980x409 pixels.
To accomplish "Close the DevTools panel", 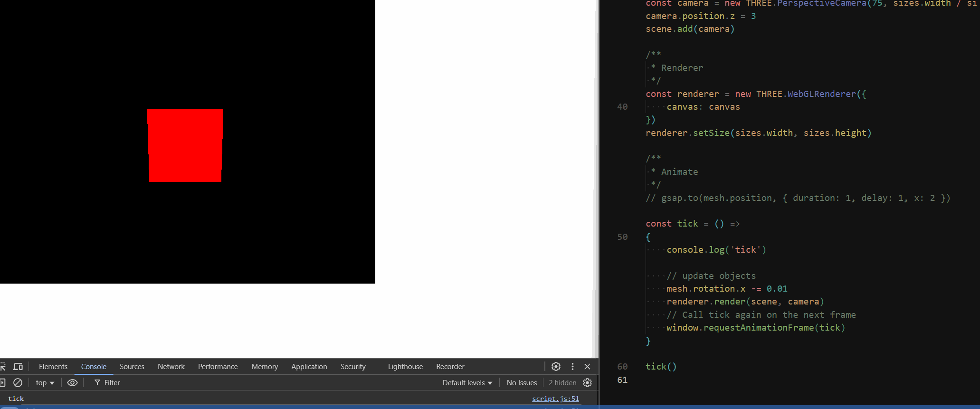I will [x=587, y=366].
